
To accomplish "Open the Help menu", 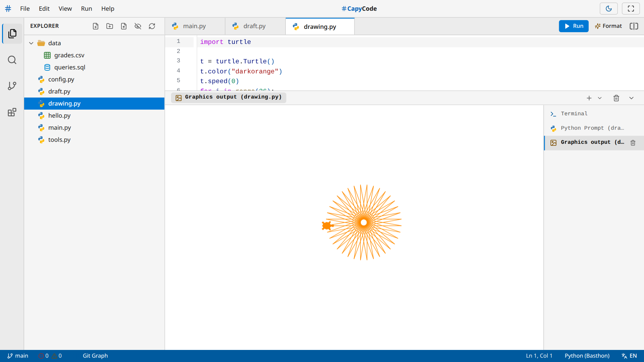I will click(x=108, y=9).
